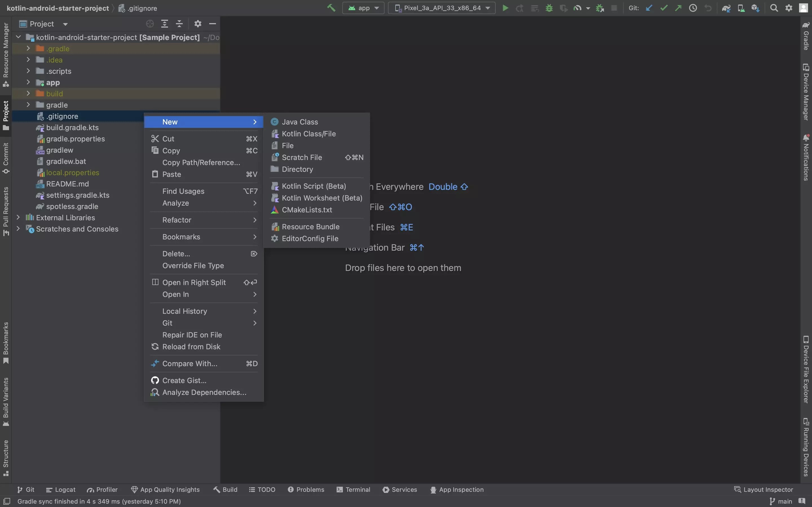Select Kotlin Class/File from New submenu
Image resolution: width=812 pixels, height=507 pixels.
click(308, 134)
